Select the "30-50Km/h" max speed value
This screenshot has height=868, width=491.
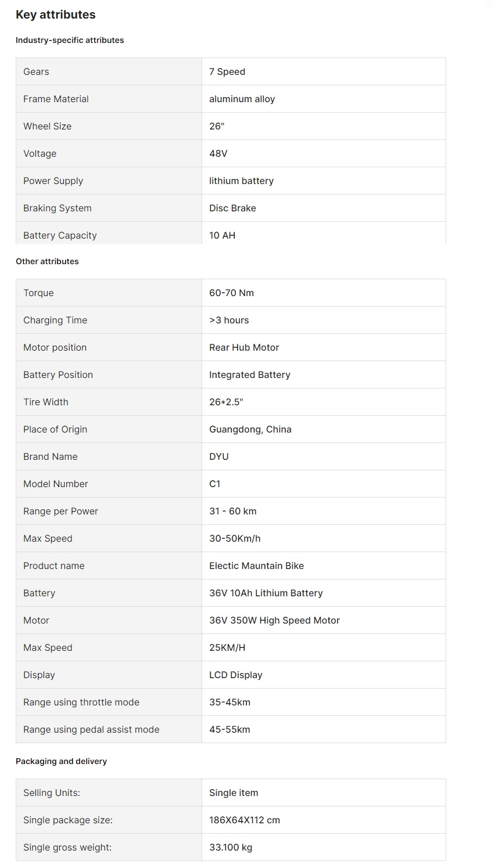(235, 539)
